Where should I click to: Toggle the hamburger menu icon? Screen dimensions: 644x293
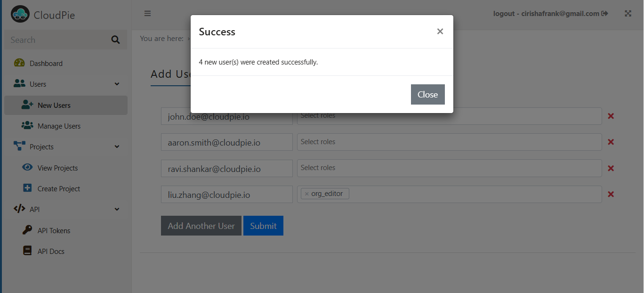coord(147,14)
